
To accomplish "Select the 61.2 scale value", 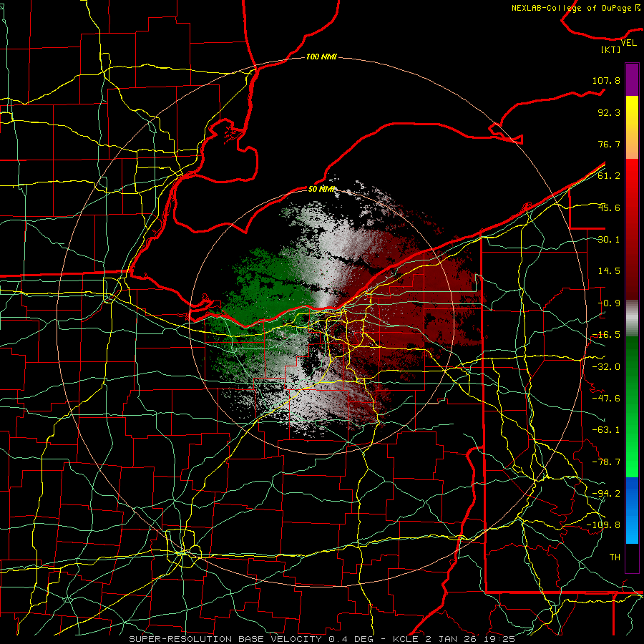I will (609, 176).
